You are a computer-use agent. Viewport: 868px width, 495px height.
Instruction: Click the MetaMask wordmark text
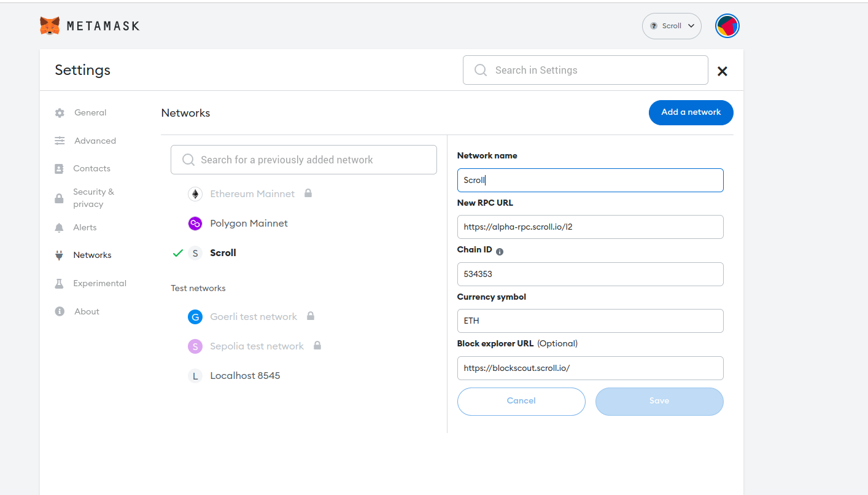pyautogui.click(x=103, y=26)
